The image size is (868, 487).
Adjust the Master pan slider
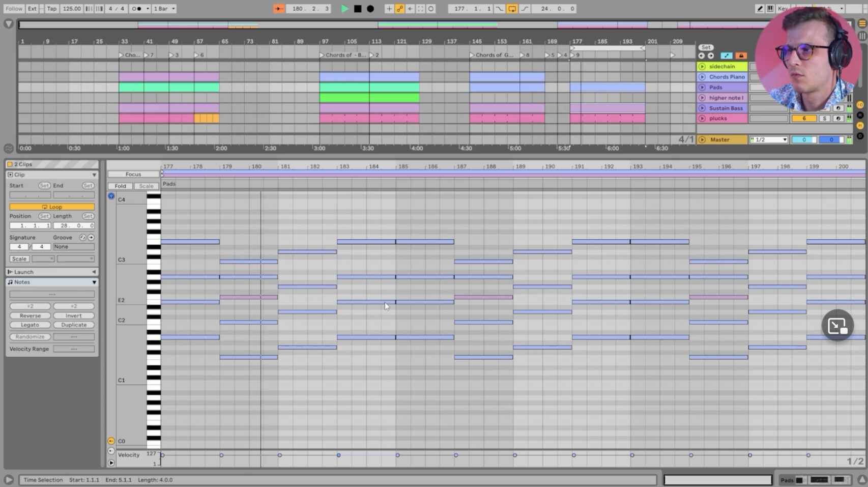click(x=831, y=139)
